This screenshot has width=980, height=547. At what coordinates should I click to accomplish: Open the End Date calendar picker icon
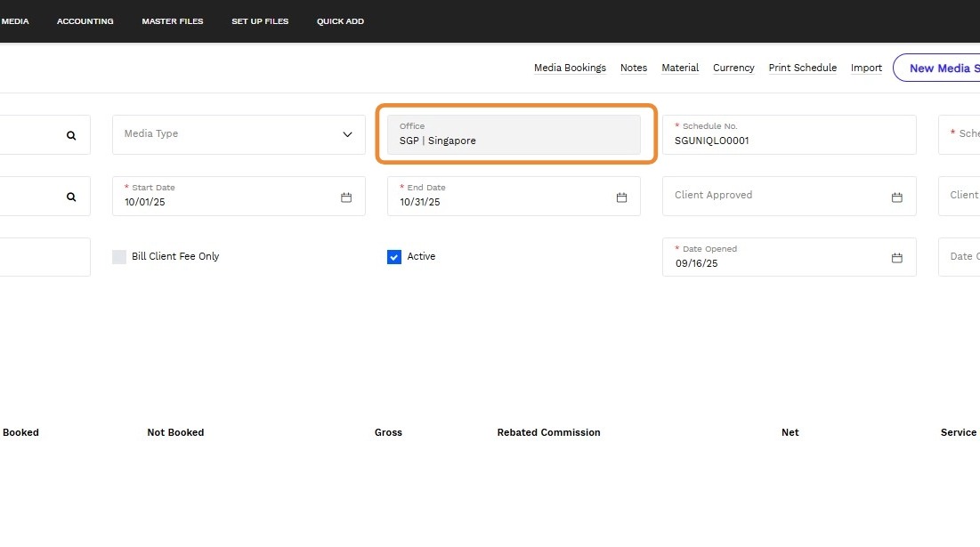pyautogui.click(x=621, y=197)
